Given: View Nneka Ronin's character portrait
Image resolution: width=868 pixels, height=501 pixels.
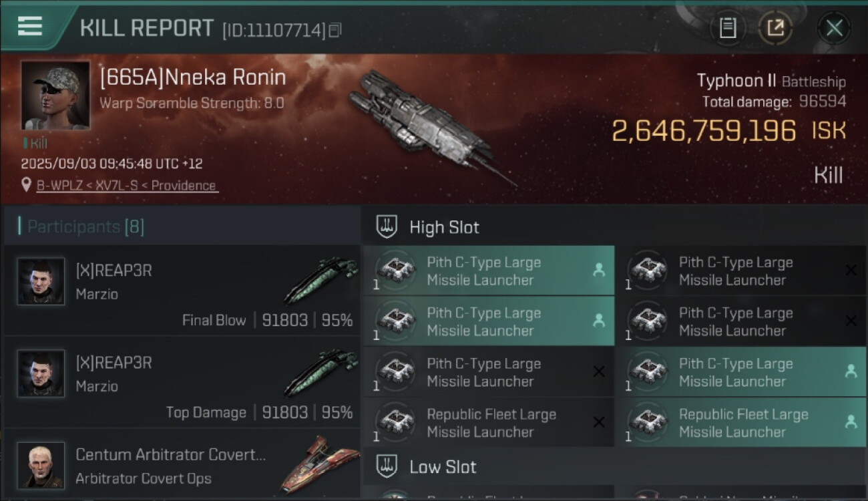Looking at the screenshot, I should point(55,96).
